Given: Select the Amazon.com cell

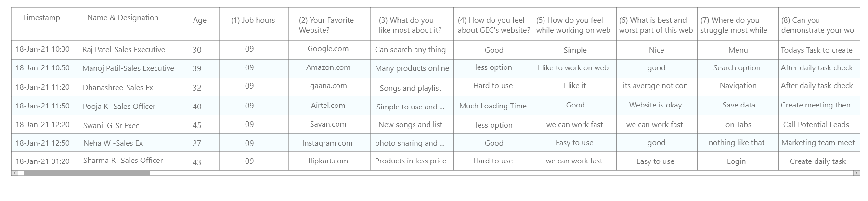Looking at the screenshot, I should point(329,68).
